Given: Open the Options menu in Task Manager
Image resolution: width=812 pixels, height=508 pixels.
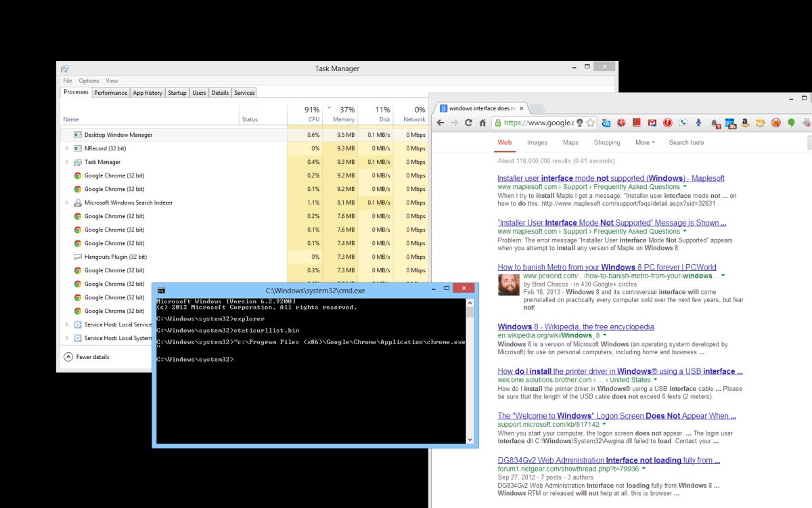Looking at the screenshot, I should [89, 81].
